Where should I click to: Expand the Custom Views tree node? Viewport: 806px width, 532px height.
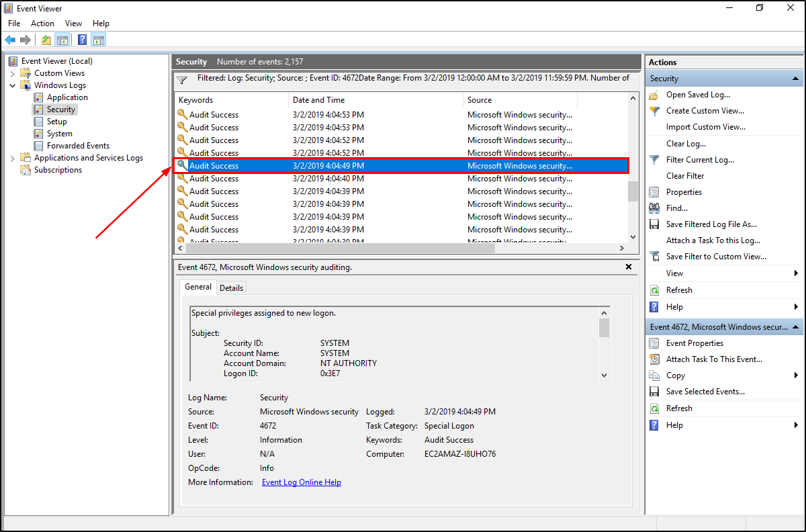pyautogui.click(x=13, y=73)
